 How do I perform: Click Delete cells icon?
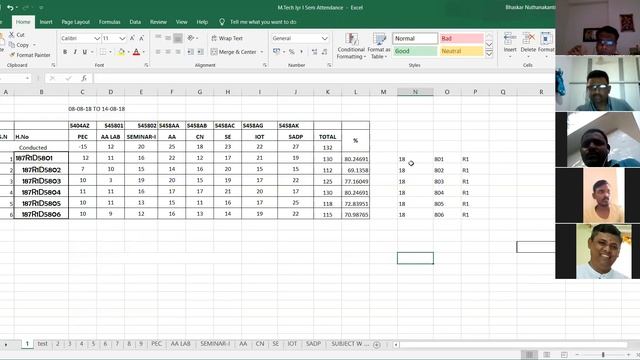tap(528, 39)
